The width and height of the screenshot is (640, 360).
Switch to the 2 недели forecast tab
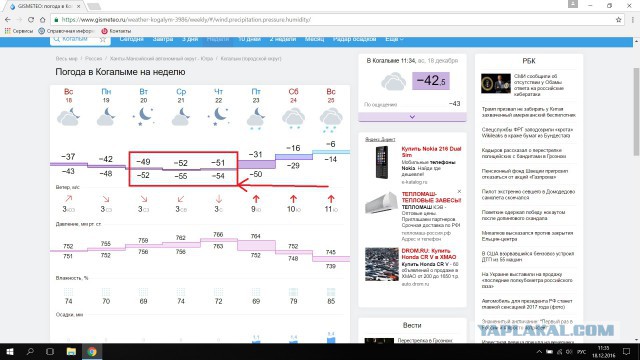(x=282, y=39)
